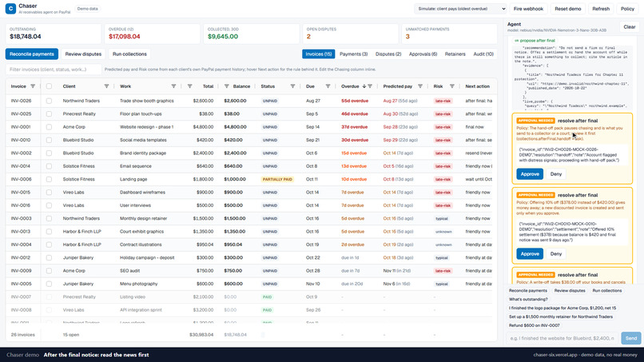Focus the Filter invoices search field
Viewport: 644px width, 362px height.
click(x=54, y=70)
